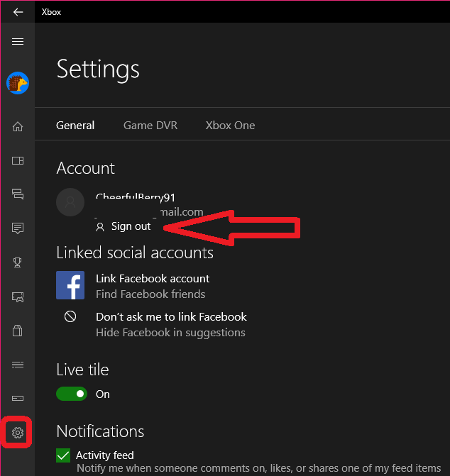Click the Facebook logo icon
Viewport: 450px width, 476px height.
point(70,285)
